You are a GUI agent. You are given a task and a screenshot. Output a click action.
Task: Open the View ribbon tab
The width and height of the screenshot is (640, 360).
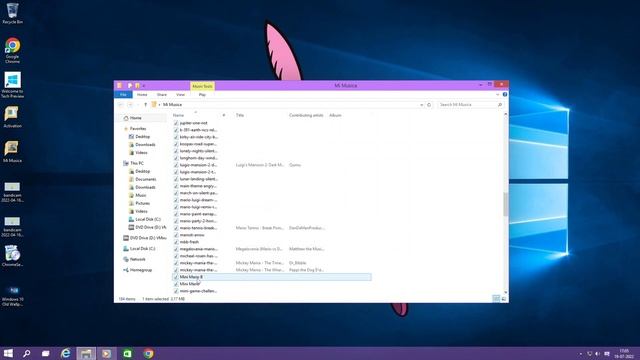coord(180,94)
